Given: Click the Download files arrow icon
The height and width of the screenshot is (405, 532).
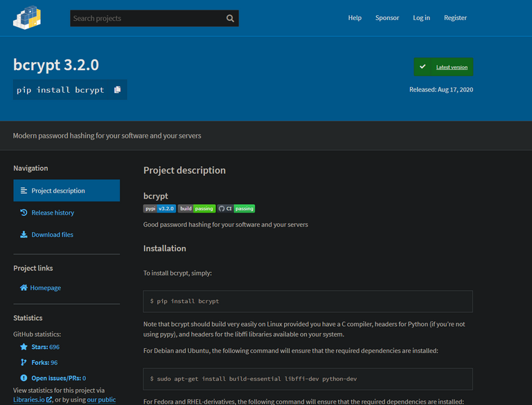Looking at the screenshot, I should click(24, 235).
